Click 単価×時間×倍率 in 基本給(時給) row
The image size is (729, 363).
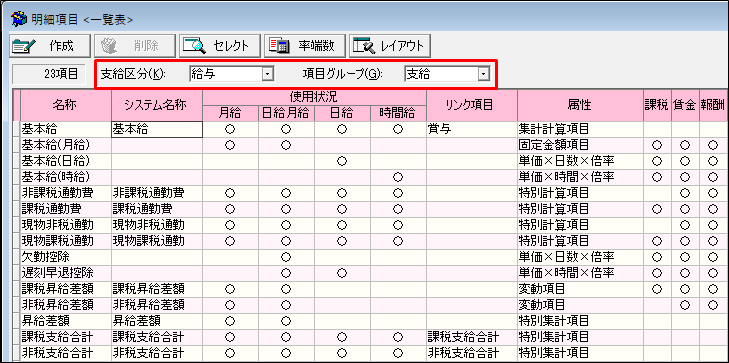click(580, 177)
